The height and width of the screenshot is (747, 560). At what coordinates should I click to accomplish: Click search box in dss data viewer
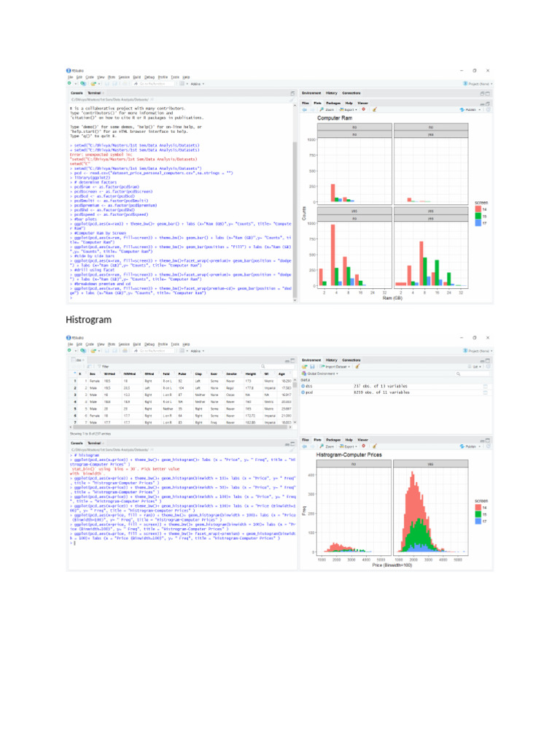click(276, 367)
